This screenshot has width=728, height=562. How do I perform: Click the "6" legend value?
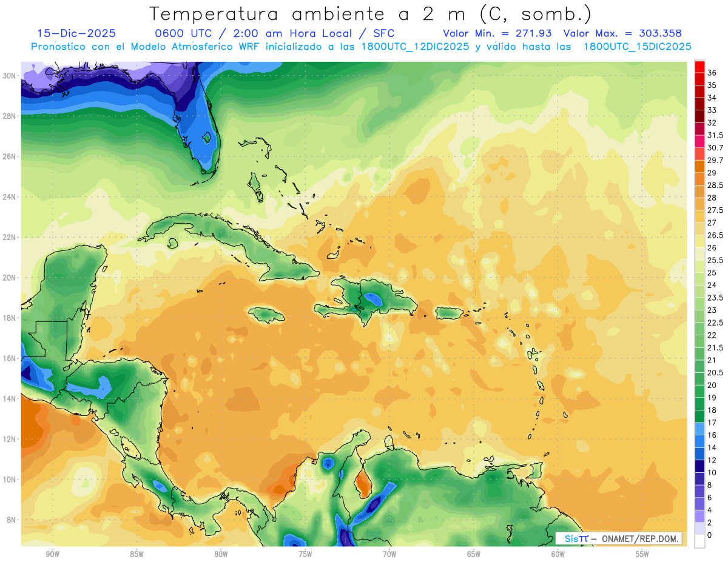click(x=710, y=498)
